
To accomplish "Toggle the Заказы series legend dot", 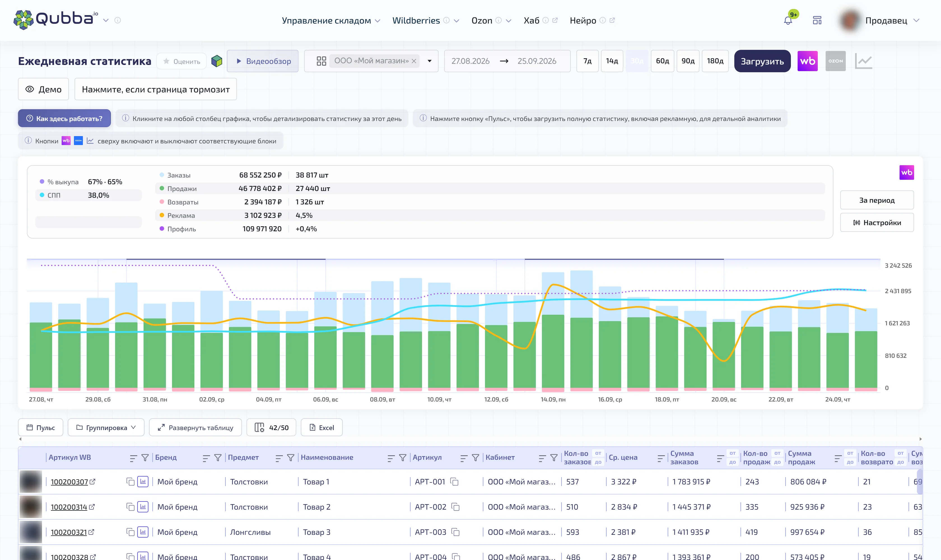I will 162,175.
